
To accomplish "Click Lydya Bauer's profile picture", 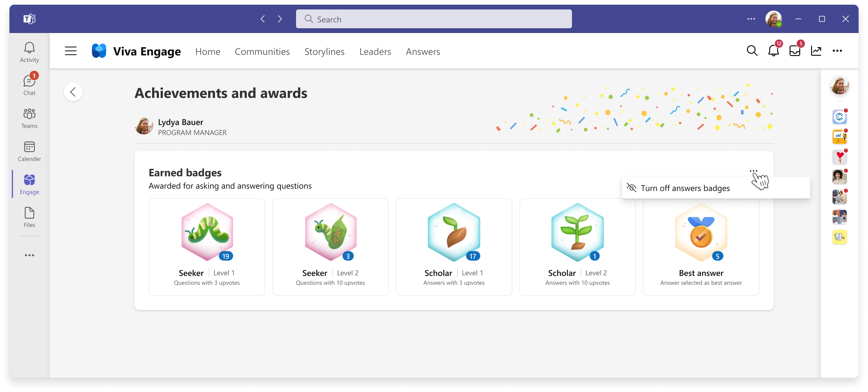I will click(144, 126).
